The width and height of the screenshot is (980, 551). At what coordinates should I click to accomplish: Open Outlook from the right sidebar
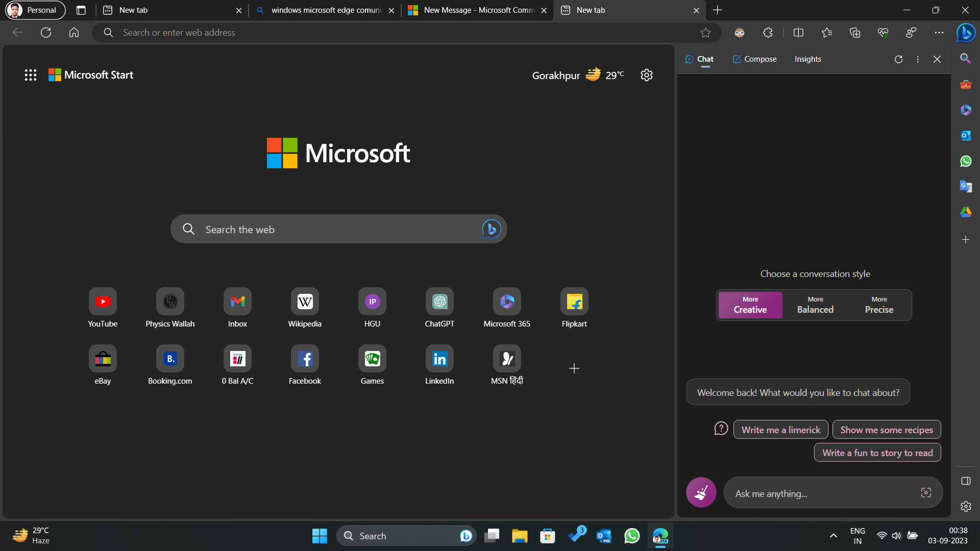[x=966, y=135]
